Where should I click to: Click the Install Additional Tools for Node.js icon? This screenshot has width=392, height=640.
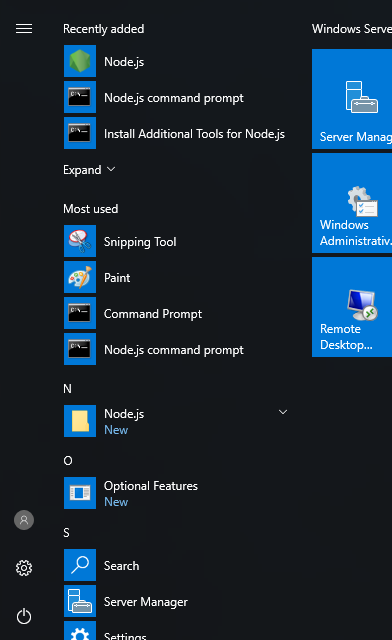80,133
